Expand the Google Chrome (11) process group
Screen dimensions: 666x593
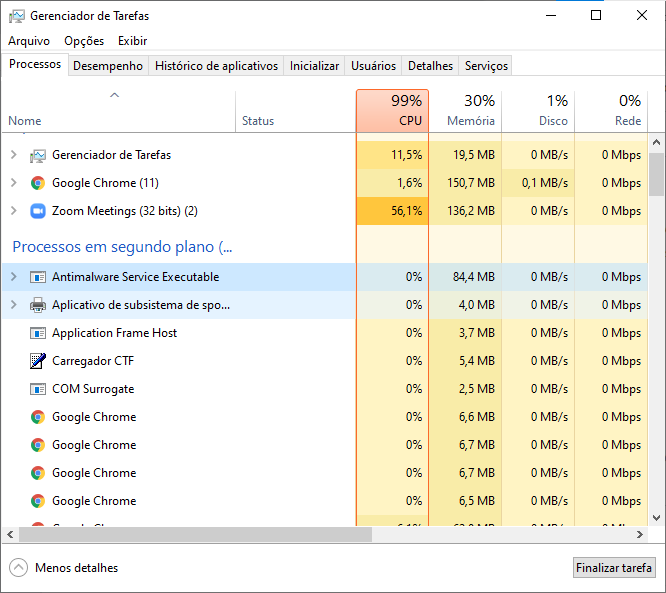14,183
